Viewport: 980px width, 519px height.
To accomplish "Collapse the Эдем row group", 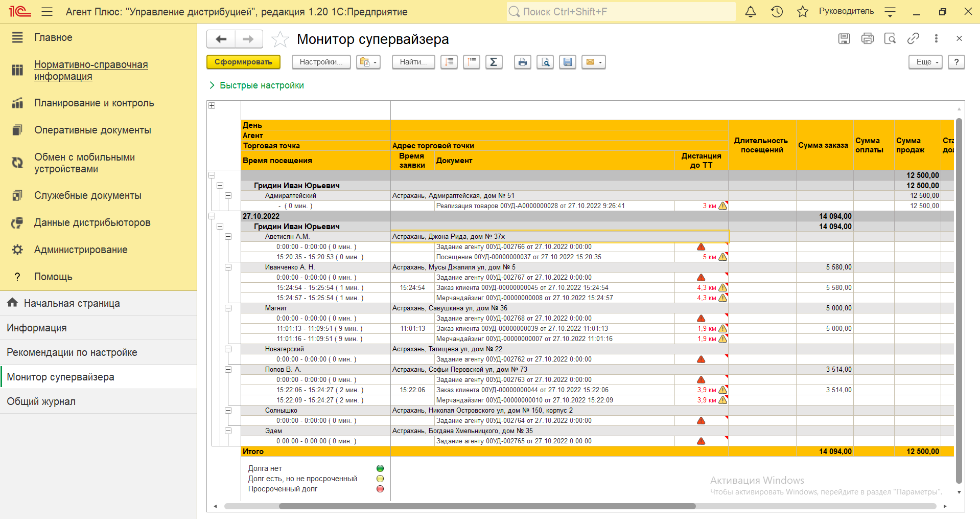I will [x=228, y=431].
